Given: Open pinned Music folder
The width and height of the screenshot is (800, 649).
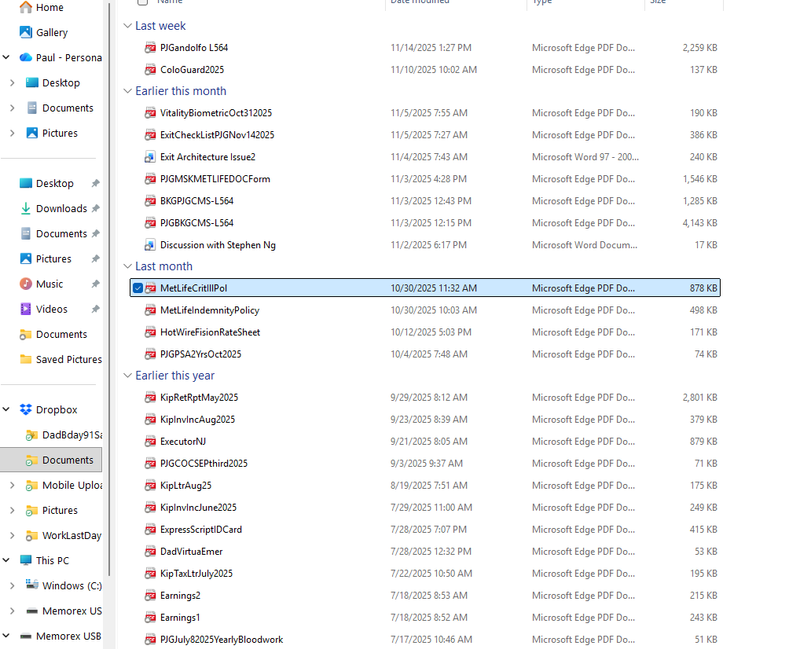Looking at the screenshot, I should (x=49, y=284).
